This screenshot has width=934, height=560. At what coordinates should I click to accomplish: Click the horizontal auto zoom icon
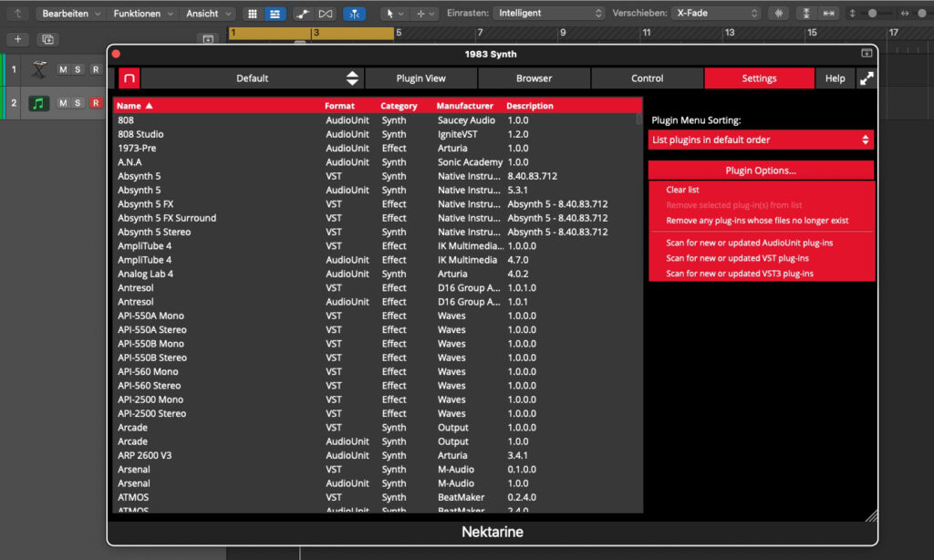click(828, 13)
